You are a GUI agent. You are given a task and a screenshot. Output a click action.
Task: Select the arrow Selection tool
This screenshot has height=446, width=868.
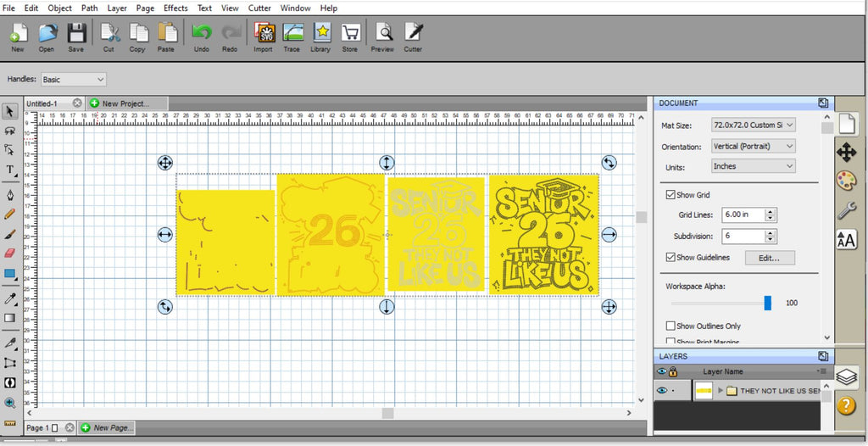[x=9, y=111]
